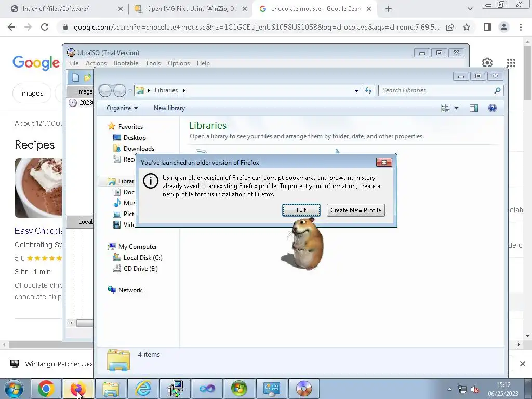The height and width of the screenshot is (399, 532).
Task: Open Bootable menu in UltraISO
Action: (x=126, y=63)
